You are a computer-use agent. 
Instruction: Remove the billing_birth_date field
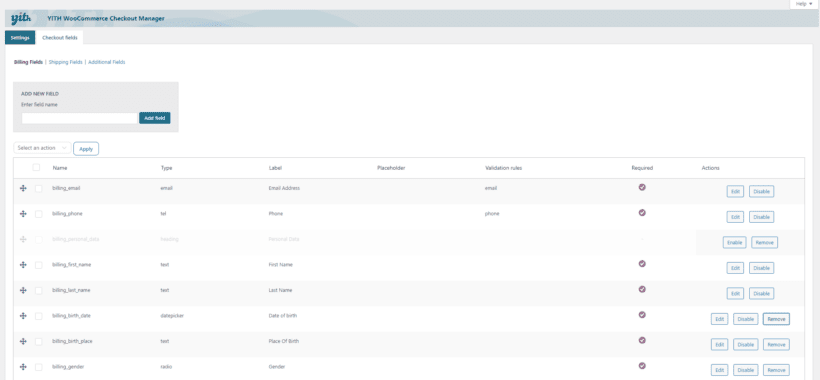[x=776, y=319]
